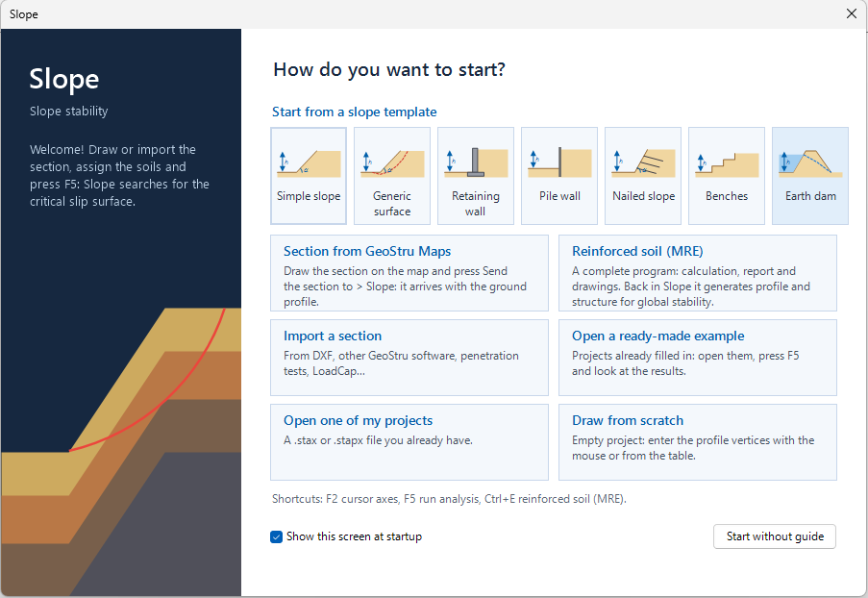The width and height of the screenshot is (868, 598).
Task: Launch Reinforced soil (MRE) option
Action: click(x=698, y=273)
